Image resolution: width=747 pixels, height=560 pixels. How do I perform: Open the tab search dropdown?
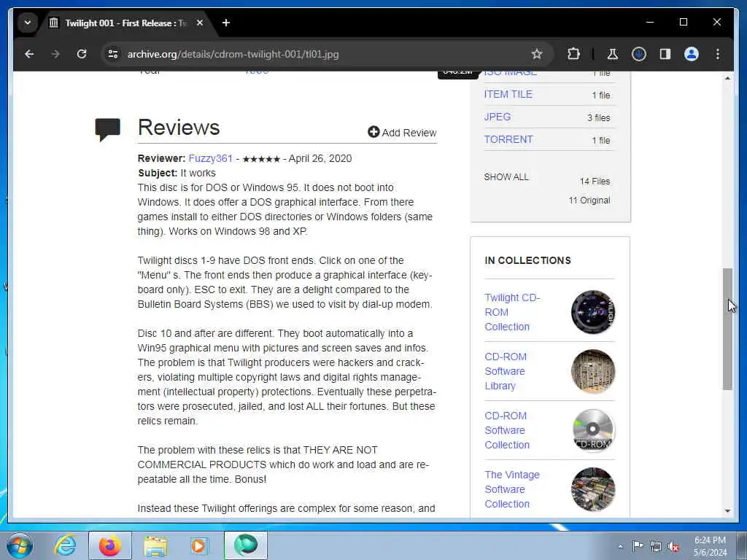[x=28, y=23]
